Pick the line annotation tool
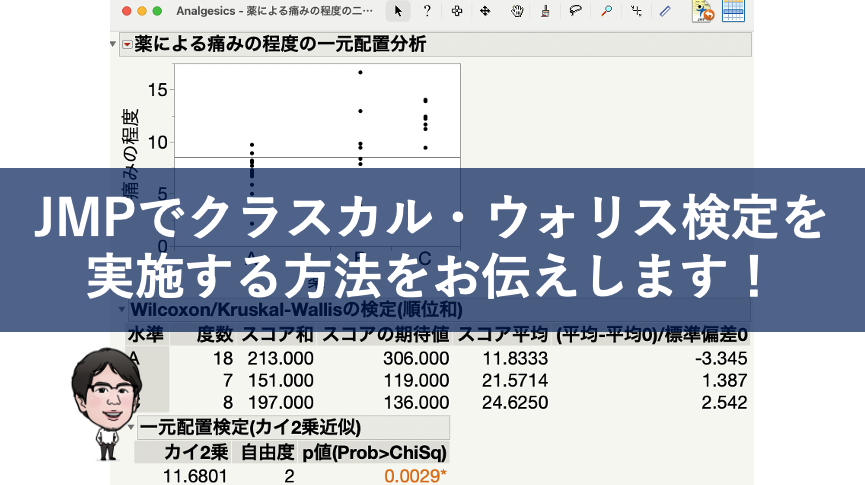Image resolution: width=865 pixels, height=485 pixels. pos(665,11)
